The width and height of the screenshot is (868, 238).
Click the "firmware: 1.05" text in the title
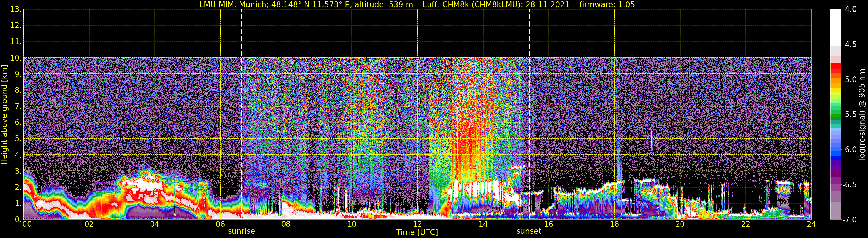607,5
